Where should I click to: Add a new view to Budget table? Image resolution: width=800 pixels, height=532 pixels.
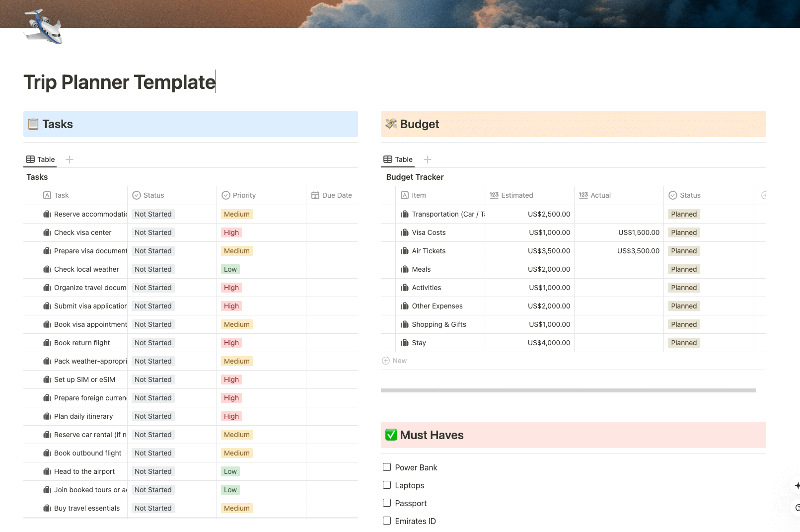coord(428,159)
